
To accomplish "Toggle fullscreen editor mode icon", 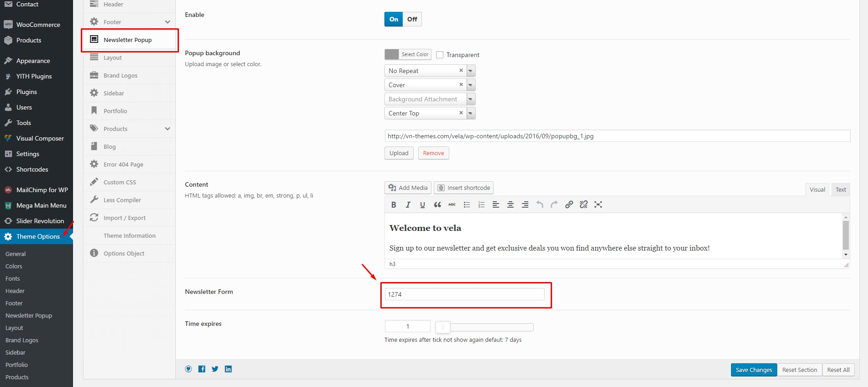I will pyautogui.click(x=598, y=205).
